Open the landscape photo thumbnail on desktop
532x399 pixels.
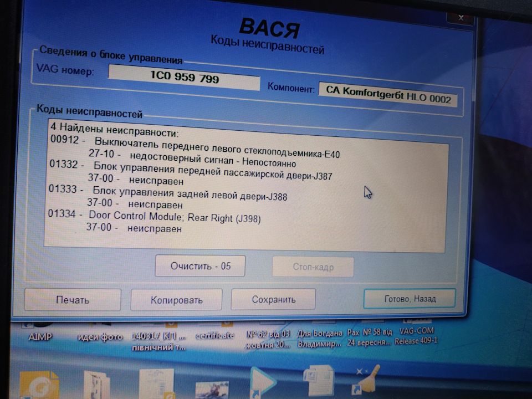point(213,389)
